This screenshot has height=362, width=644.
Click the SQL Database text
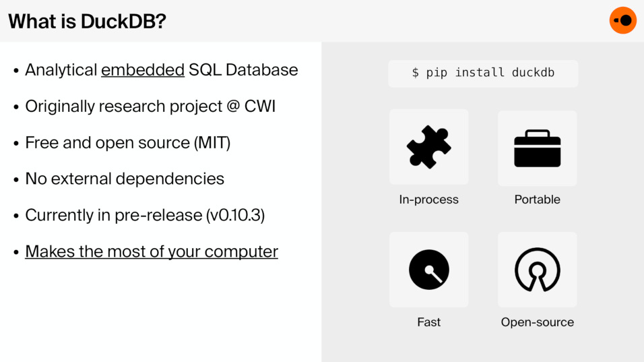[243, 69]
